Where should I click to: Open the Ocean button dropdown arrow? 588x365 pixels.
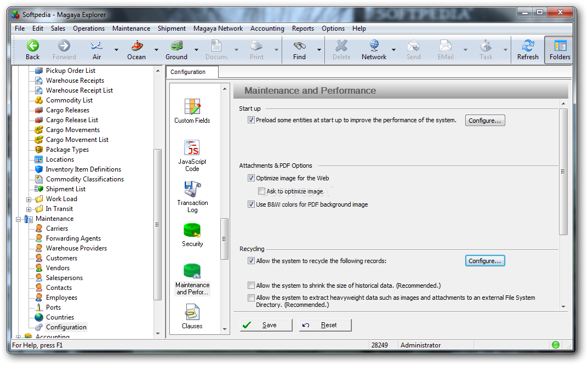coord(156,49)
